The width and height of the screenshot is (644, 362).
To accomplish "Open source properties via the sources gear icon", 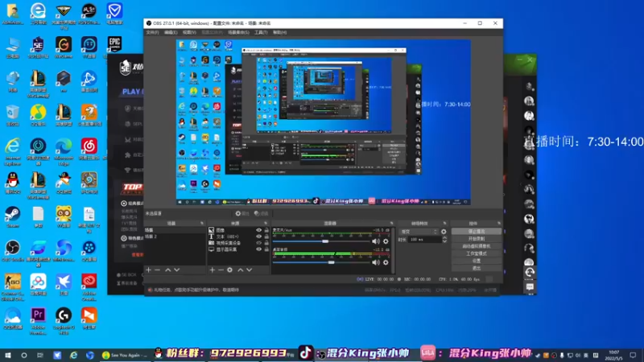I will click(230, 270).
